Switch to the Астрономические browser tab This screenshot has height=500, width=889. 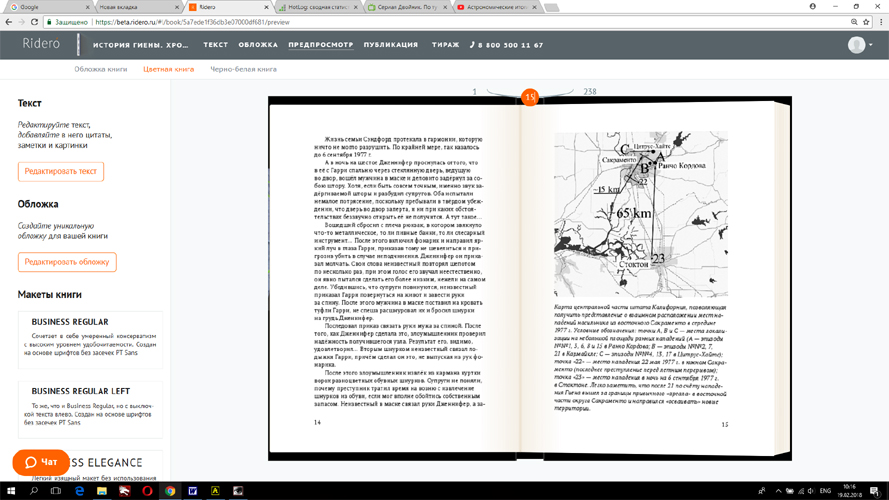tap(497, 7)
